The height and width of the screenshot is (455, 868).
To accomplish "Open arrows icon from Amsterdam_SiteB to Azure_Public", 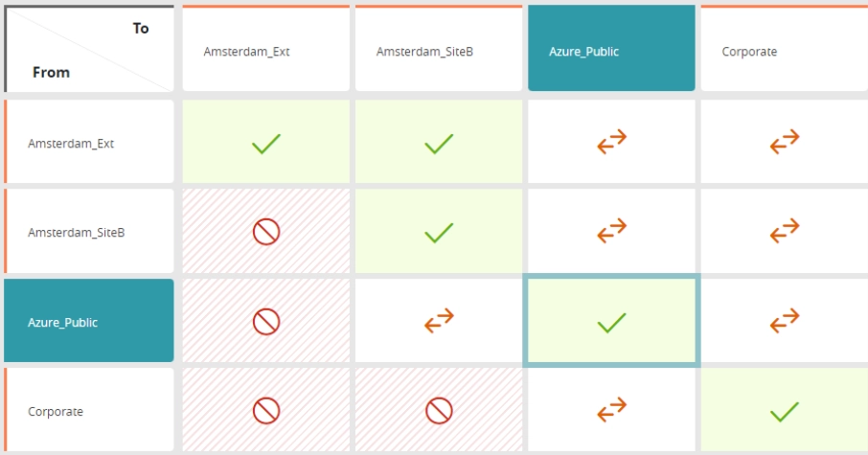I will [611, 230].
